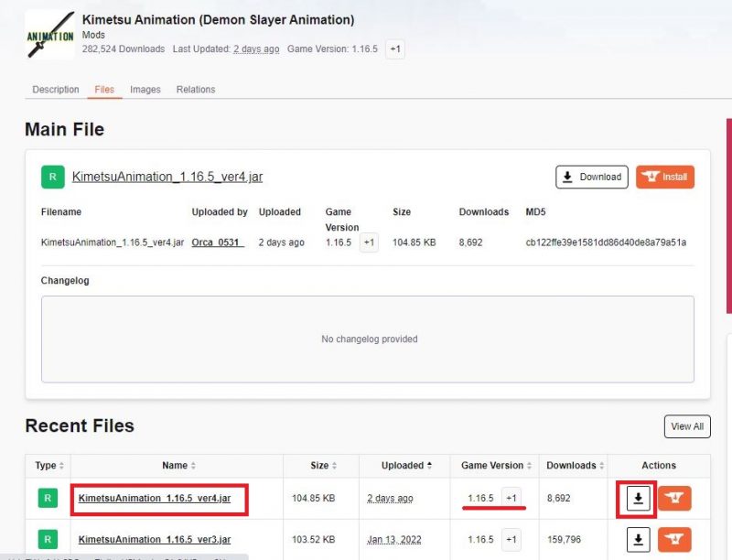Click green R release badge in ver4 row

click(x=47, y=498)
